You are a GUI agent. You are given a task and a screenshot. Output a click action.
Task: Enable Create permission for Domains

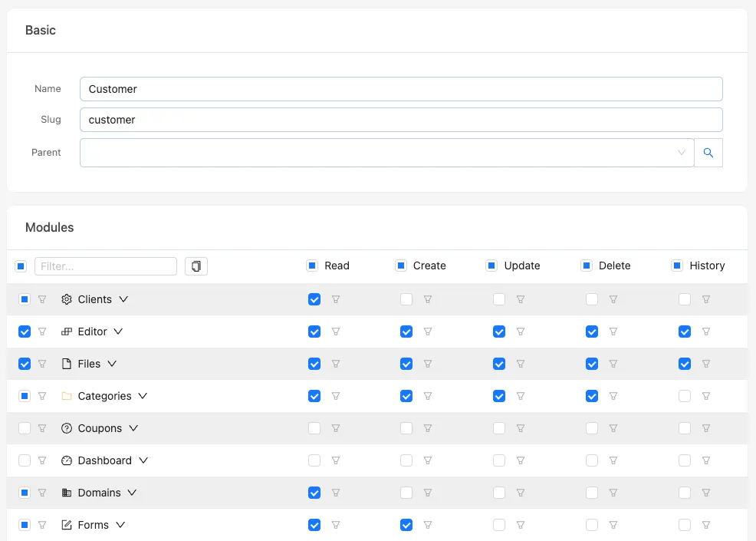tap(406, 493)
